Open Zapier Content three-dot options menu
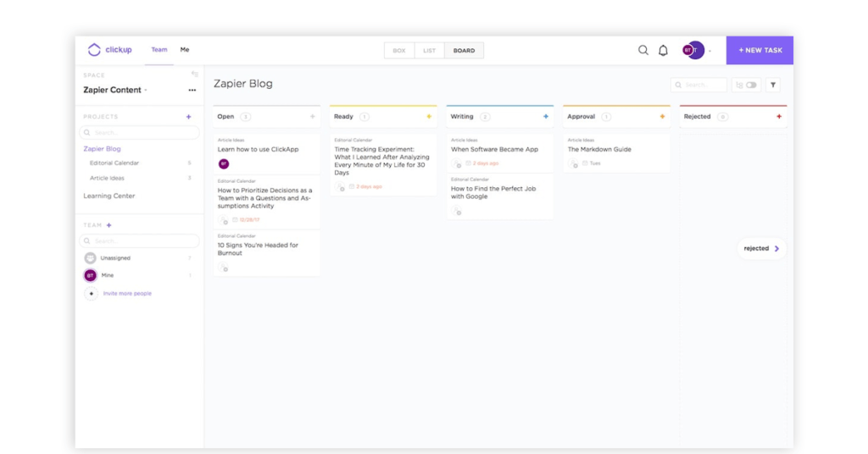Viewport: 868px width, 454px height. [192, 90]
